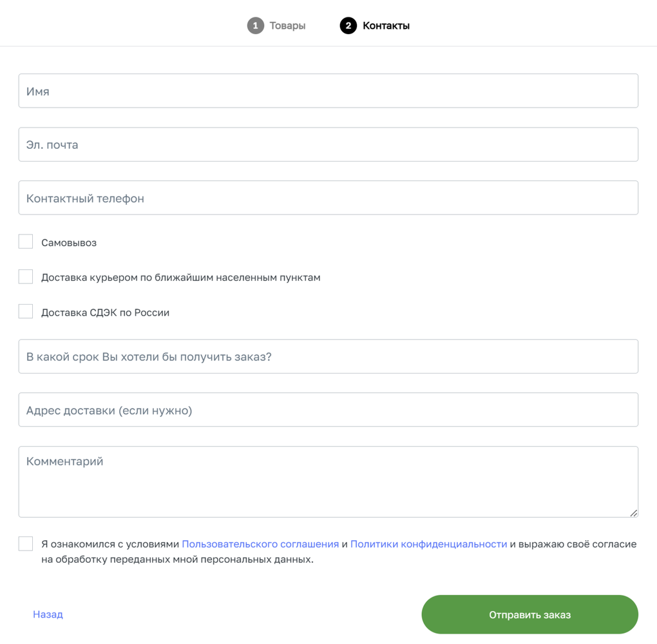Open the Пользовательского соглашения link

point(260,544)
